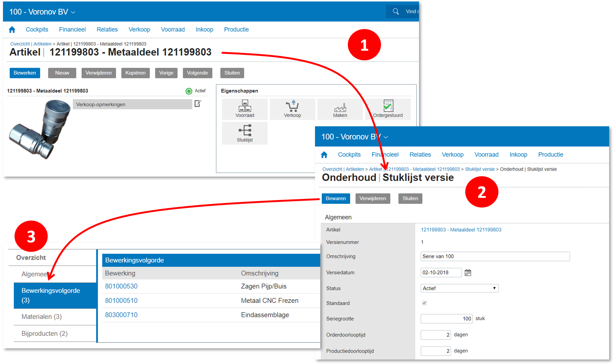Image resolution: width=614 pixels, height=364 pixels.
Task: Click the Bewaren button
Action: pos(336,199)
